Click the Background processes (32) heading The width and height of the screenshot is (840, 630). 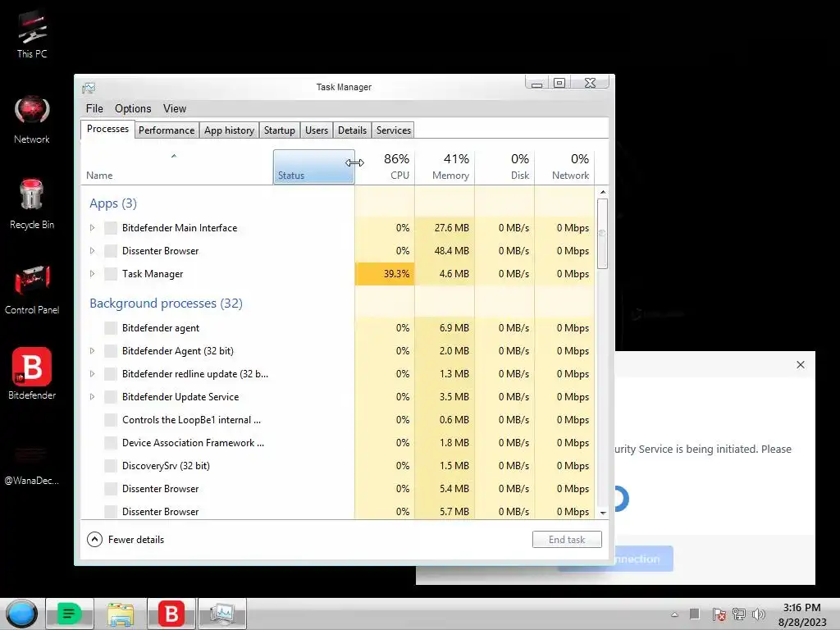(x=166, y=304)
